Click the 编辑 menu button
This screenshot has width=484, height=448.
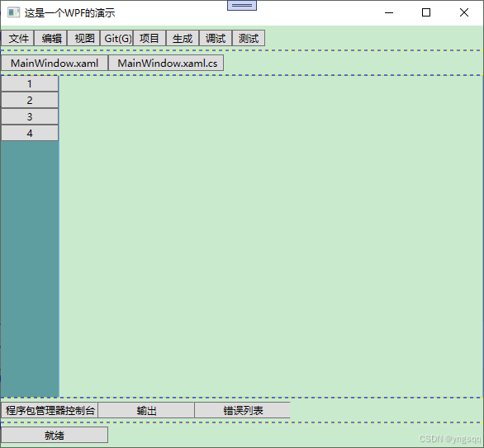pos(50,38)
